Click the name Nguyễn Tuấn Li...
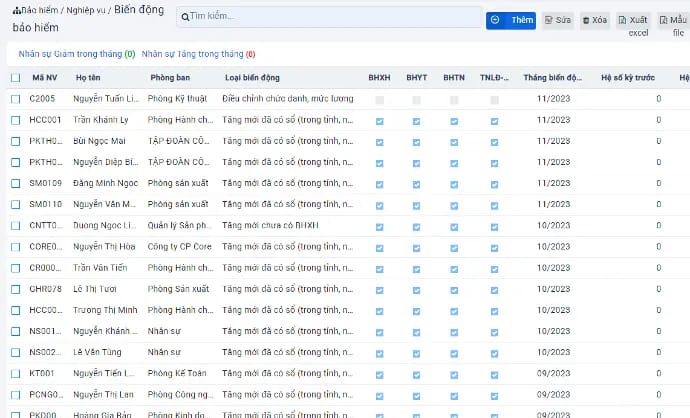 pos(106,99)
